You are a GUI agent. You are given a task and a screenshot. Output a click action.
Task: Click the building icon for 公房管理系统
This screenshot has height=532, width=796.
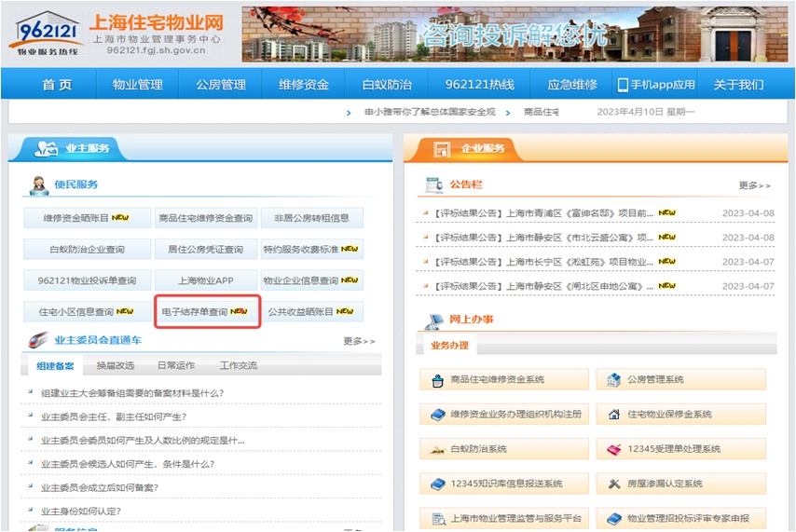click(x=613, y=380)
